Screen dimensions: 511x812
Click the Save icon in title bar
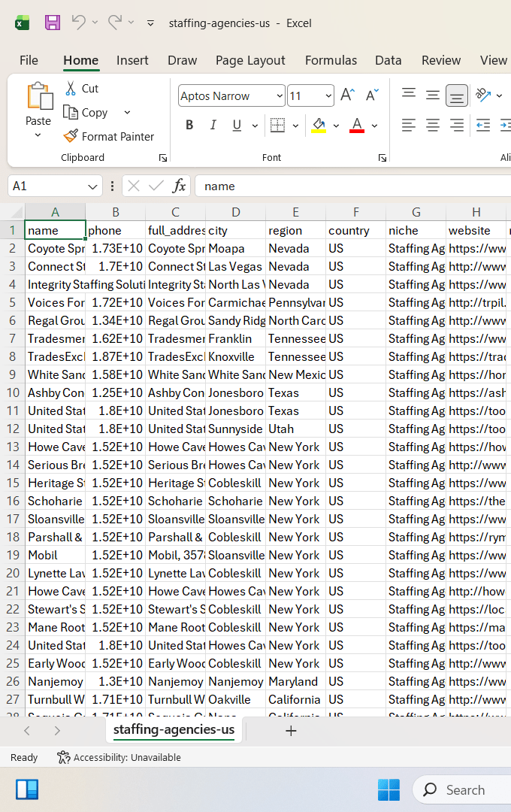[53, 23]
